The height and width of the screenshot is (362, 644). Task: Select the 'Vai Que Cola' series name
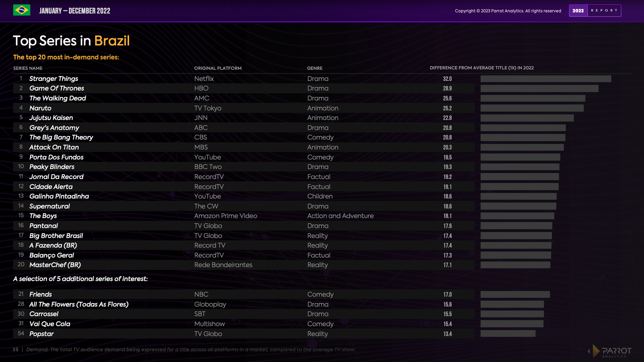coord(50,324)
